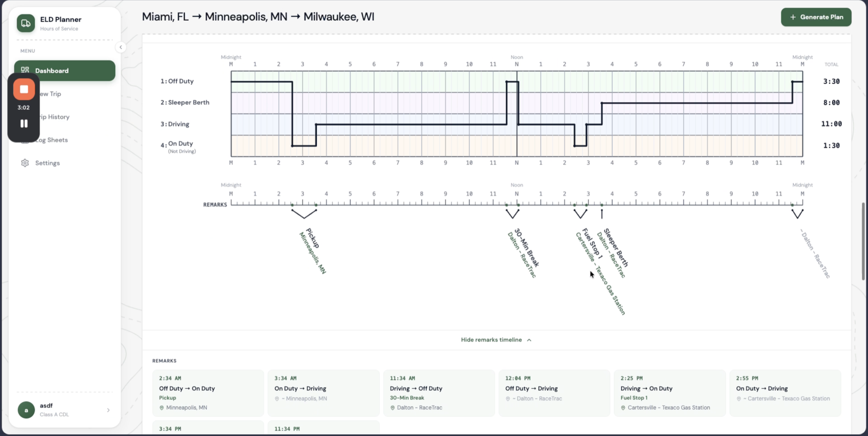Viewport: 868px width, 436px height.
Task: Expand the asdf profile chevron
Action: pos(108,410)
